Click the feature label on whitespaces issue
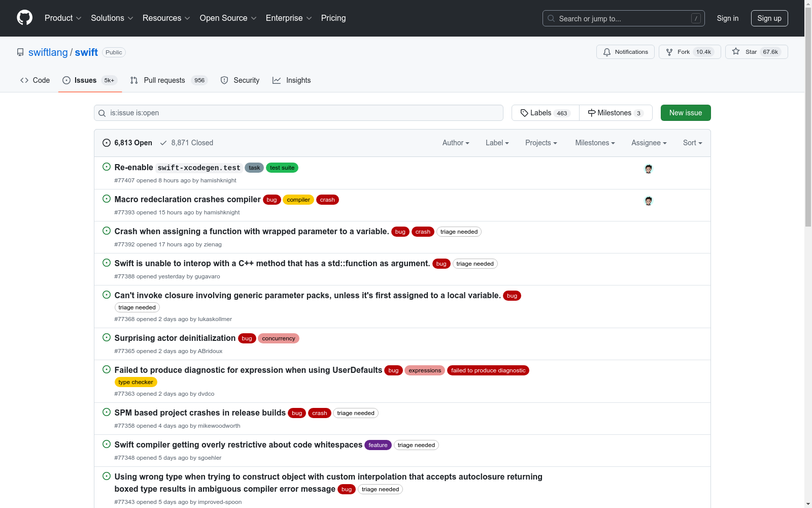This screenshot has height=508, width=812. click(x=378, y=445)
